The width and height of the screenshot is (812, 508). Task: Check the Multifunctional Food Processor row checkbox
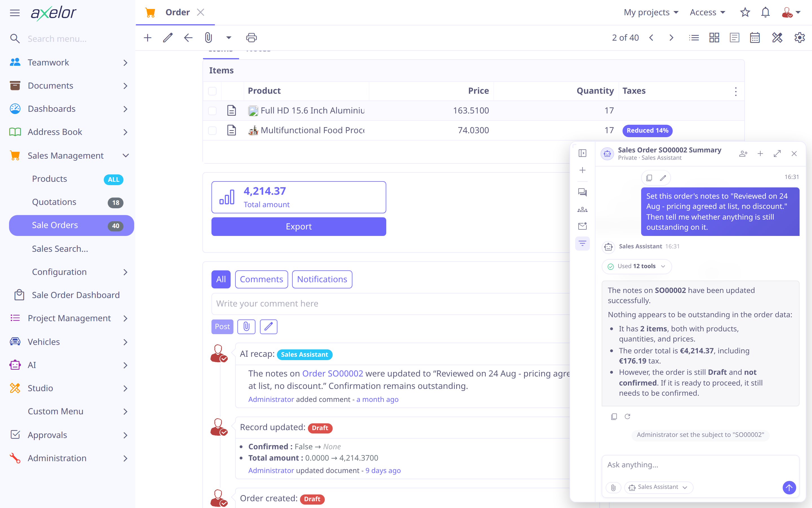pyautogui.click(x=212, y=130)
